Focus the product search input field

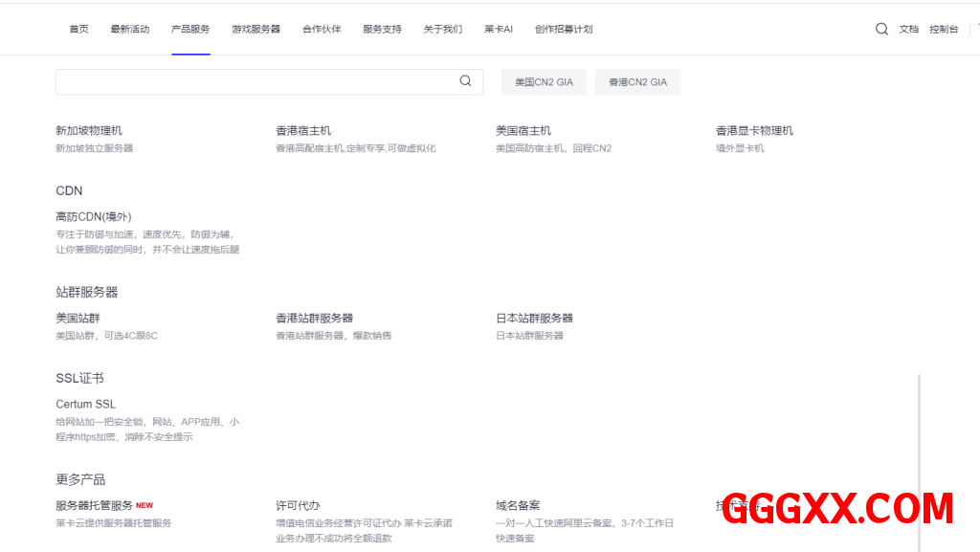pos(254,81)
